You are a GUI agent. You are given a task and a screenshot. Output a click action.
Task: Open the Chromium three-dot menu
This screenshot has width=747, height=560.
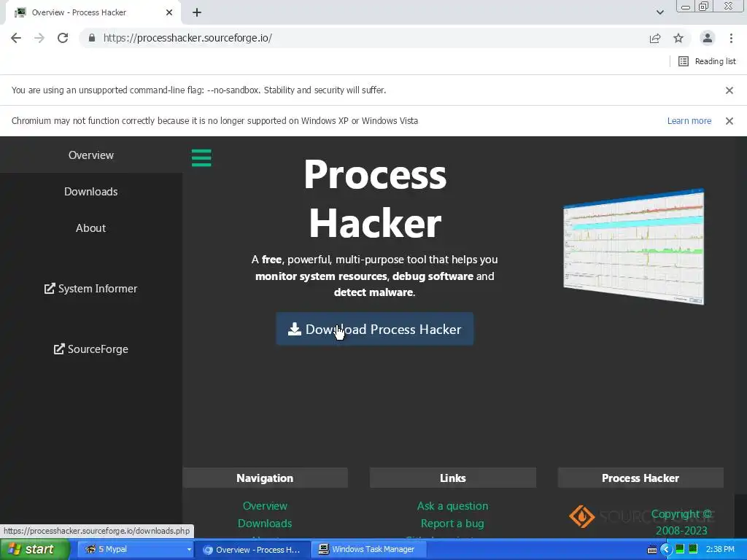[x=731, y=38]
